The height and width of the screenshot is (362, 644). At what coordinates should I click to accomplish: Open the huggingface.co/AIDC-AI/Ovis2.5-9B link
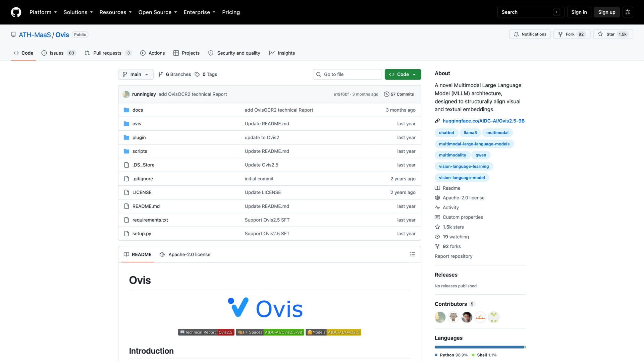point(483,121)
